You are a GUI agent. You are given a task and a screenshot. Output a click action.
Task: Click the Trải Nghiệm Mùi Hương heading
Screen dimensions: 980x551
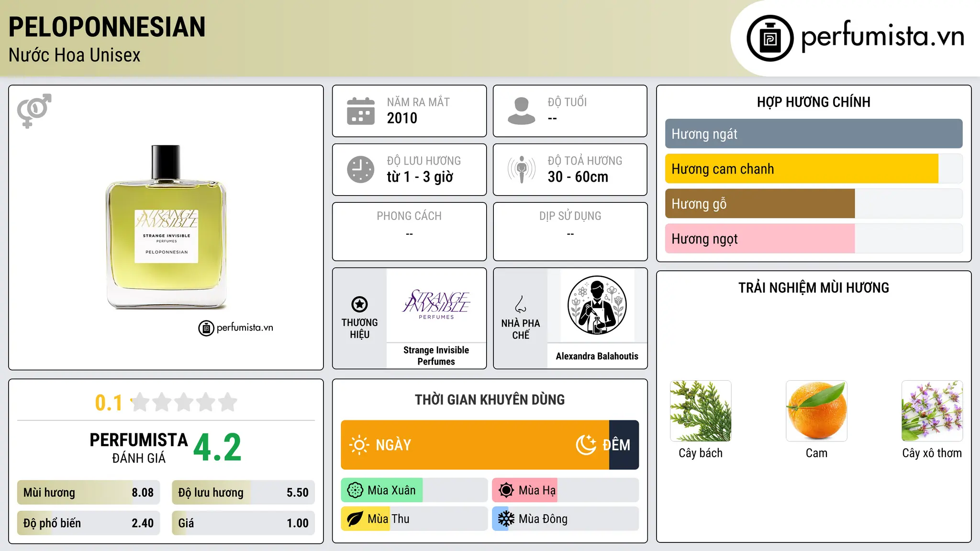[x=813, y=288]
